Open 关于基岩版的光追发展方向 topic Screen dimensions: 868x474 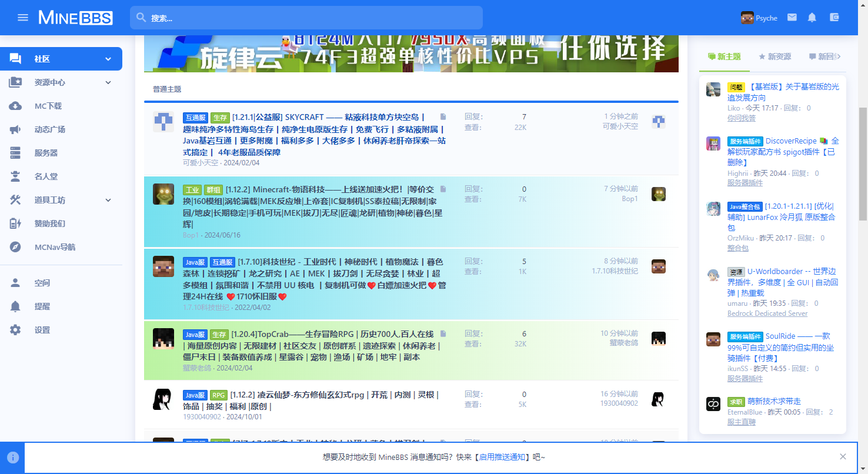point(783,92)
